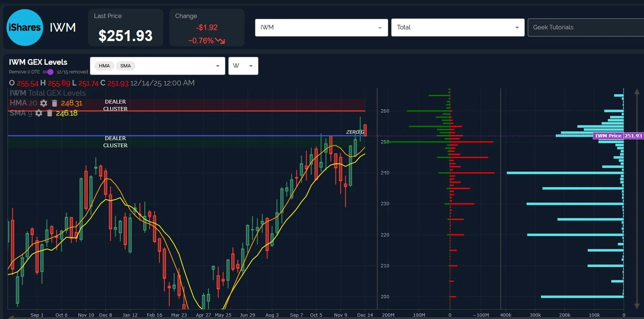Click the 400k volume axis label

pos(506,315)
